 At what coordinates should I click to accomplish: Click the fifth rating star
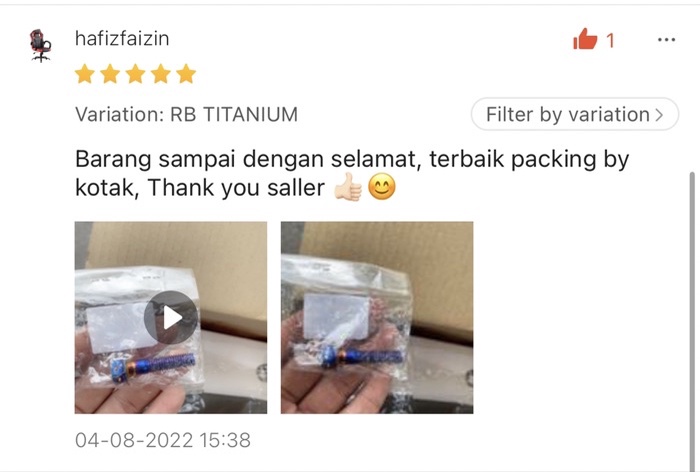pos(186,74)
